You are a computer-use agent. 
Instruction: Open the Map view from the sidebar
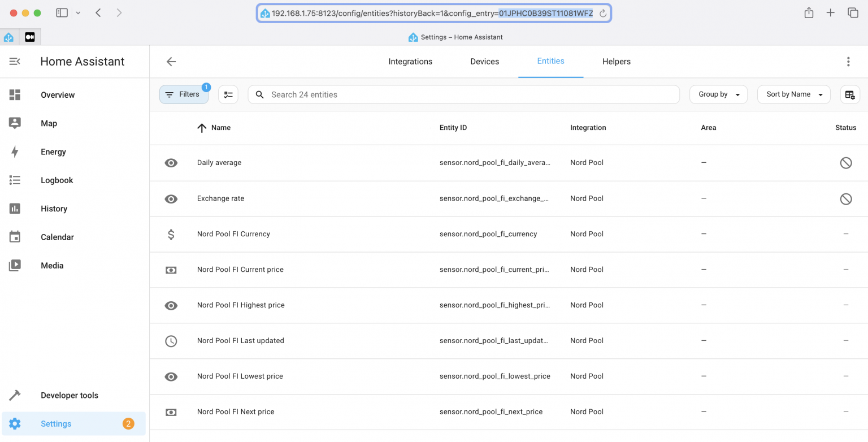tap(49, 123)
